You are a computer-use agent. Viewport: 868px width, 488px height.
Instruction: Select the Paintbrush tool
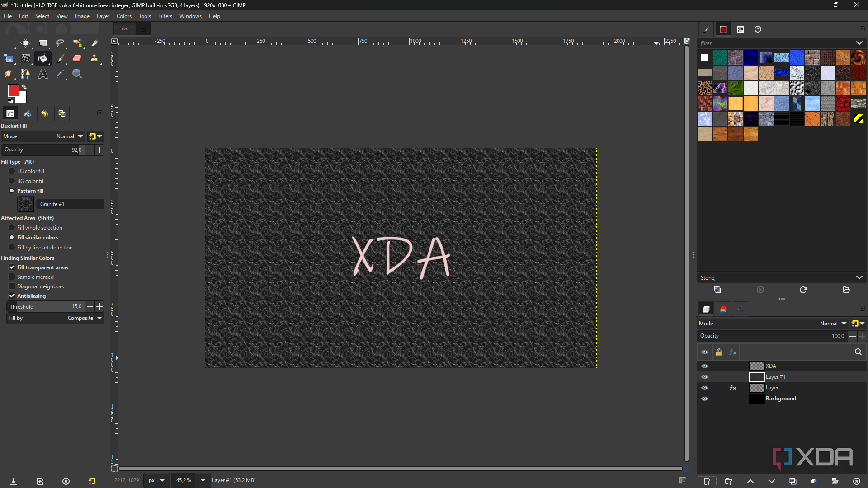pyautogui.click(x=60, y=58)
